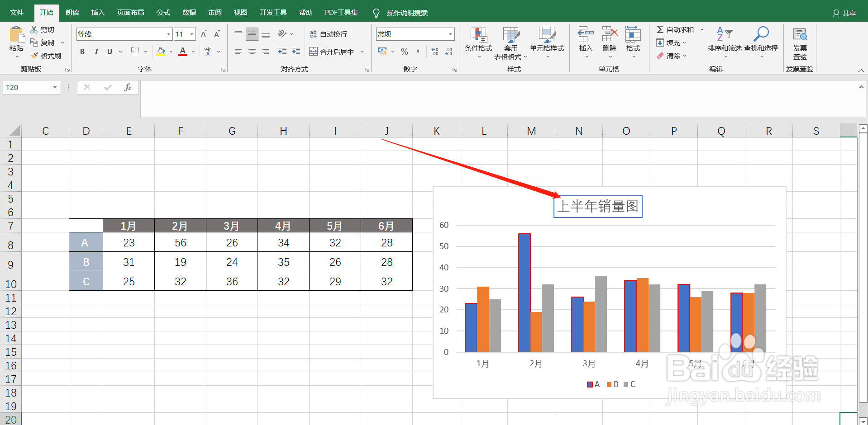Click the Increase Decimal icon
Viewport: 868px width, 425px height.
[x=435, y=52]
